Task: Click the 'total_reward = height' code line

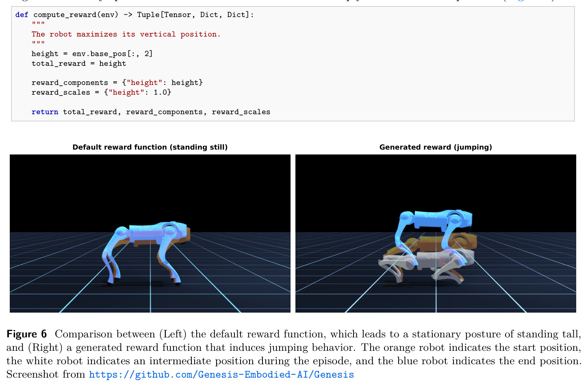Action: 79,63
